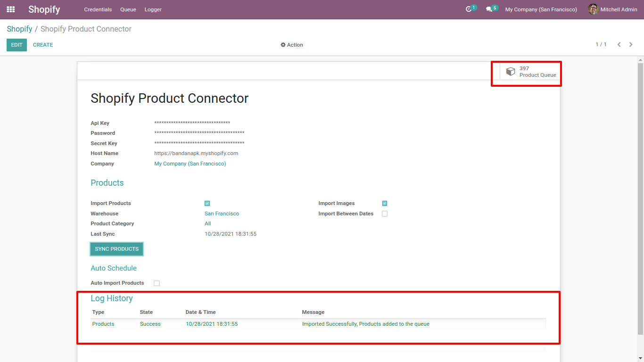
Task: Click the Shopify app title
Action: pos(44,9)
